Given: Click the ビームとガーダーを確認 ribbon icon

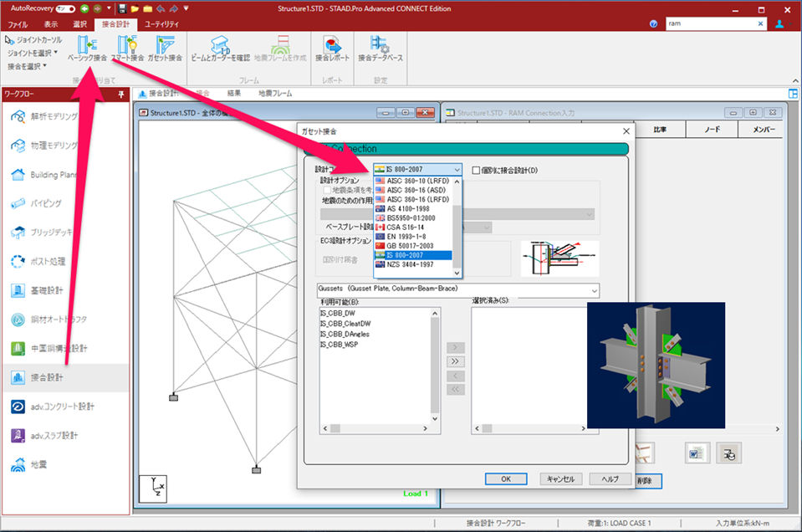Looking at the screenshot, I should point(221,49).
